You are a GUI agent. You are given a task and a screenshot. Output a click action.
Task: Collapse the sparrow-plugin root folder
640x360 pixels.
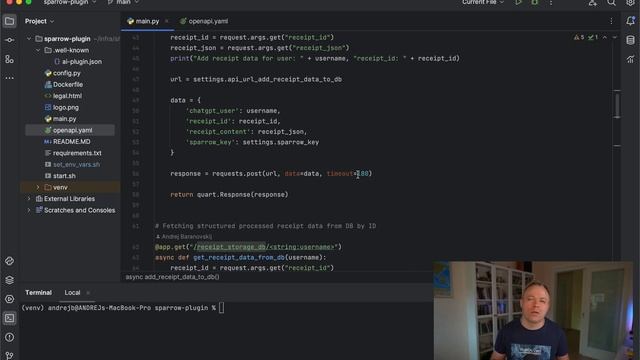pyautogui.click(x=29, y=39)
